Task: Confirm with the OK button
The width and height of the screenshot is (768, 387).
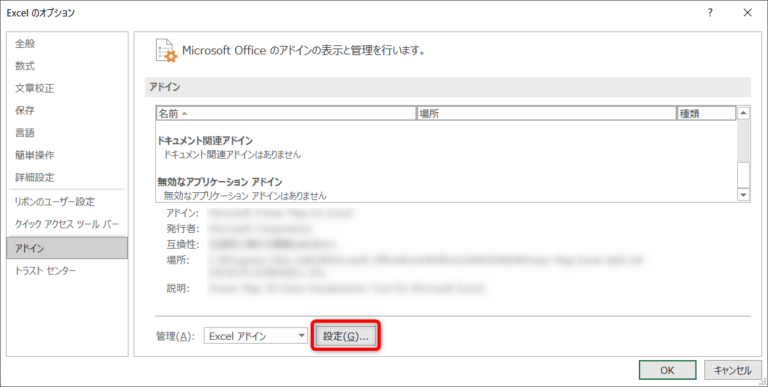Action: (x=667, y=370)
